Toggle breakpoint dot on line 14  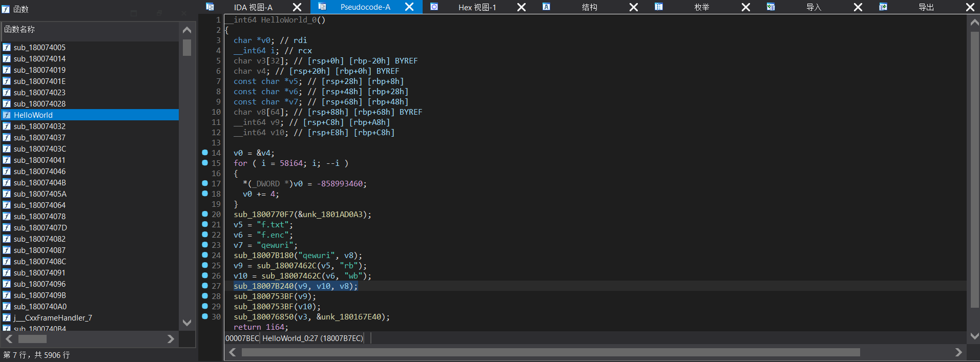click(205, 153)
